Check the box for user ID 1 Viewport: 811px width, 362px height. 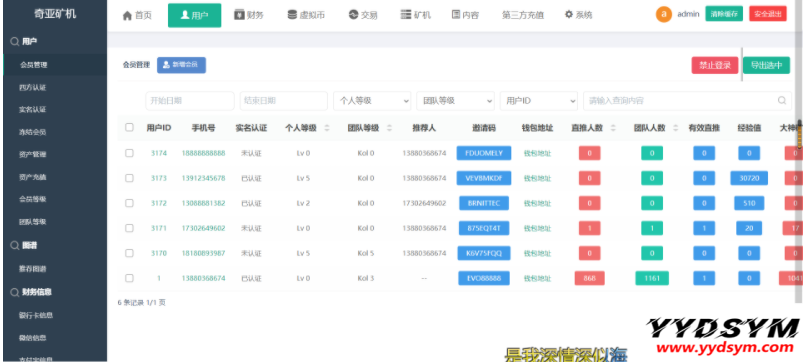[129, 278]
